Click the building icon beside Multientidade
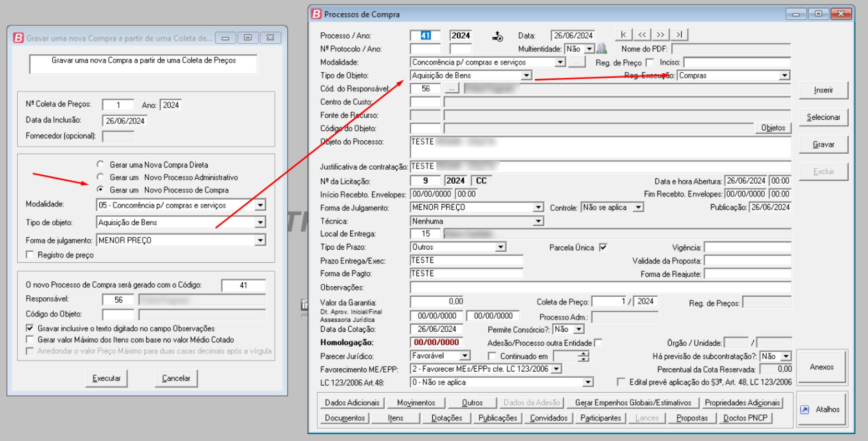The width and height of the screenshot is (868, 441). coord(601,49)
